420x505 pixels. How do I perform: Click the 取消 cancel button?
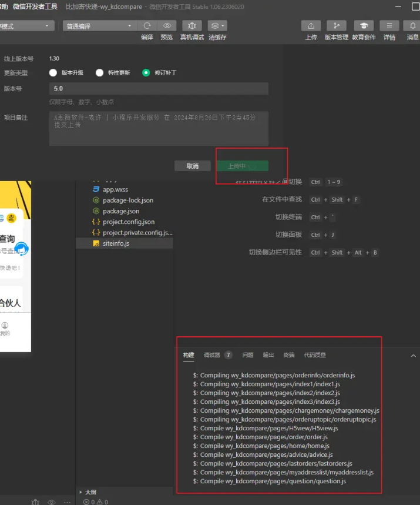coord(193,166)
